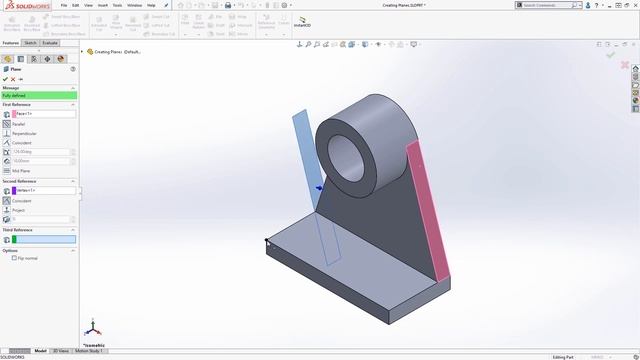Image resolution: width=640 pixels, height=360 pixels.
Task: Collapse the Second Reference section
Action: coord(73,181)
